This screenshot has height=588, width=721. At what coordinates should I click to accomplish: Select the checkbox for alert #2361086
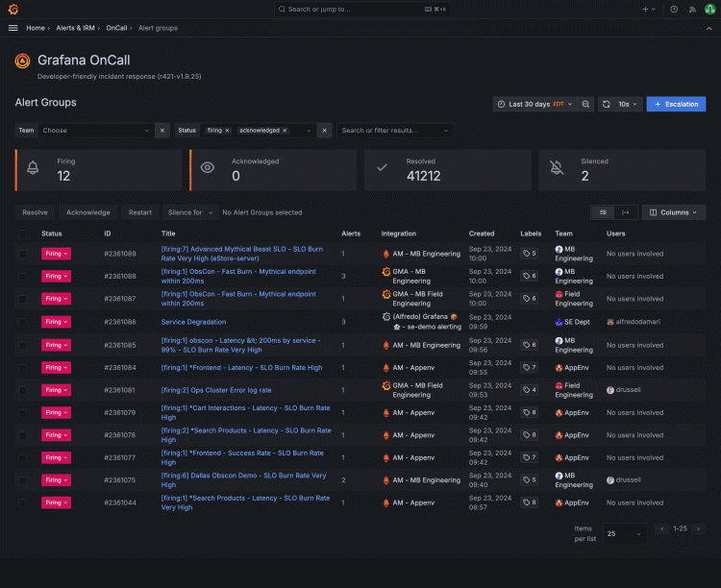coord(23,322)
